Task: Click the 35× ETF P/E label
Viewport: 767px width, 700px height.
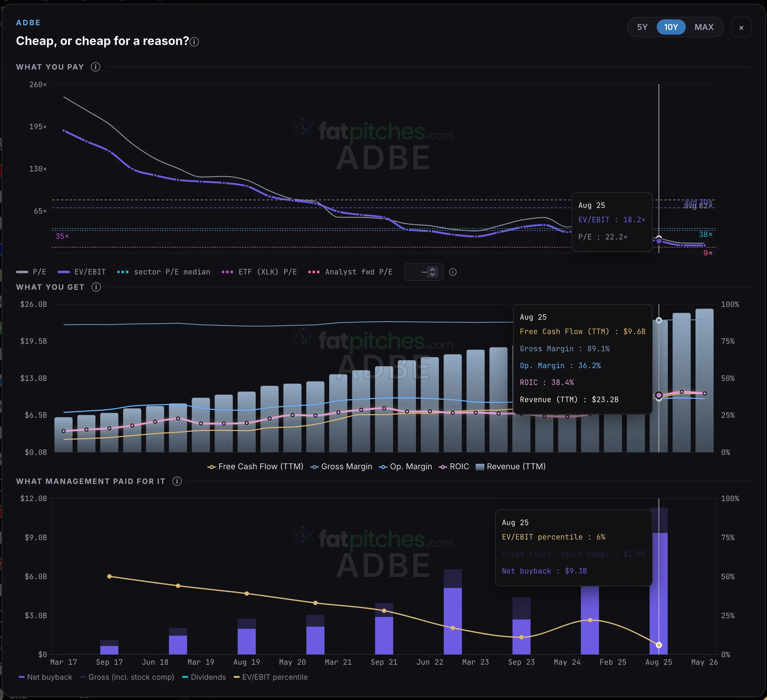Action: click(62, 236)
